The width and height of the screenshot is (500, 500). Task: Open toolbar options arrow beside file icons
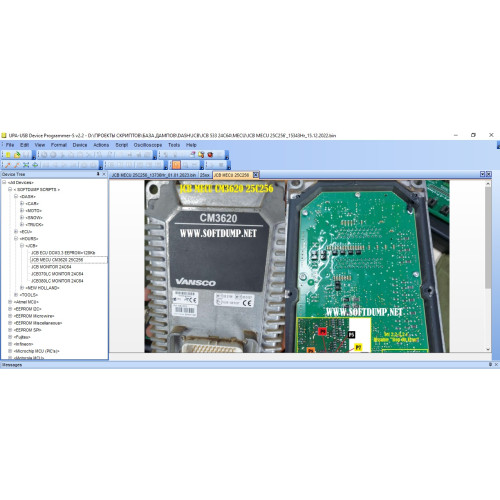coord(34,155)
